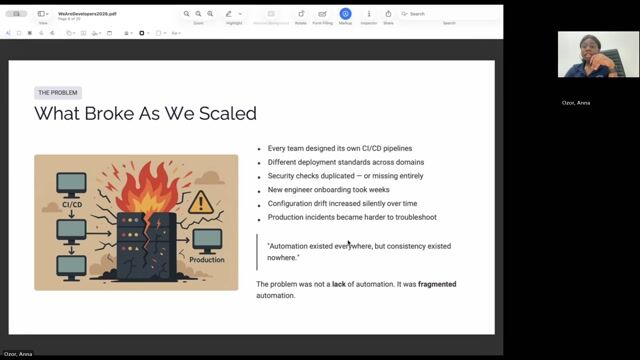The height and width of the screenshot is (360, 640).
Task: Expand the Highlight color dropdown arrow
Action: point(240,14)
